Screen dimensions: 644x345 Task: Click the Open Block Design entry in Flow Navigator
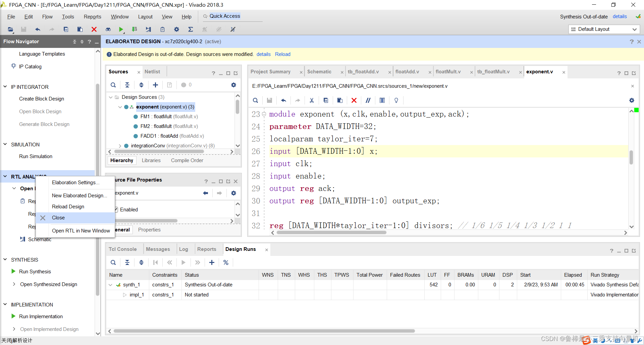(x=40, y=112)
